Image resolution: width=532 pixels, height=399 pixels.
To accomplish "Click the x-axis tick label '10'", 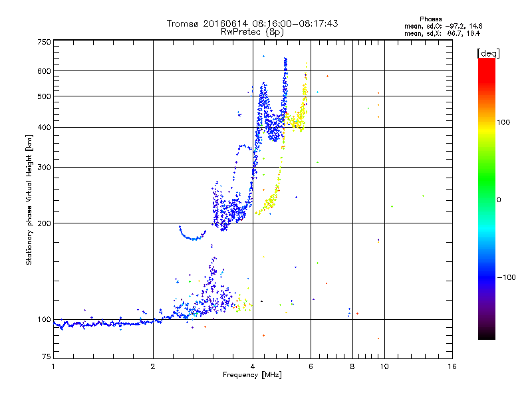I will pyautogui.click(x=384, y=366).
